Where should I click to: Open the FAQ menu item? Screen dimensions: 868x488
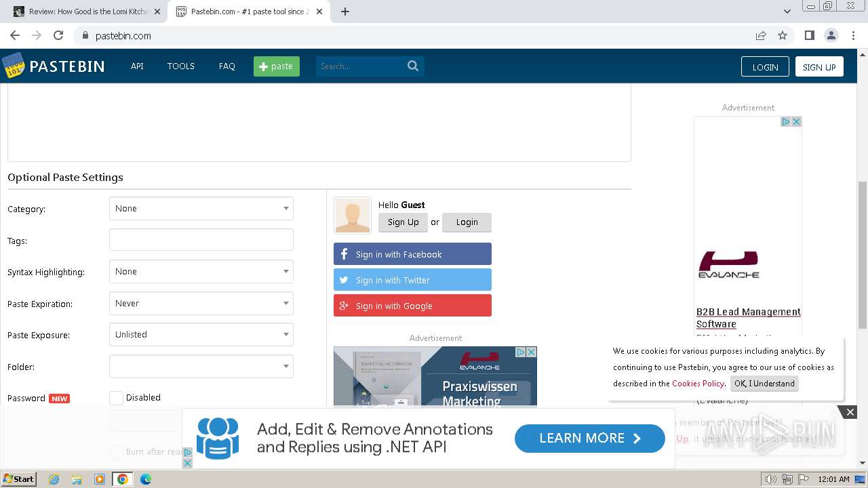tap(227, 66)
